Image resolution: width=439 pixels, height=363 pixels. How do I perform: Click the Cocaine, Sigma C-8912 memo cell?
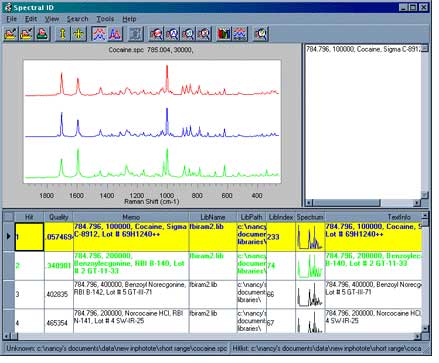131,237
